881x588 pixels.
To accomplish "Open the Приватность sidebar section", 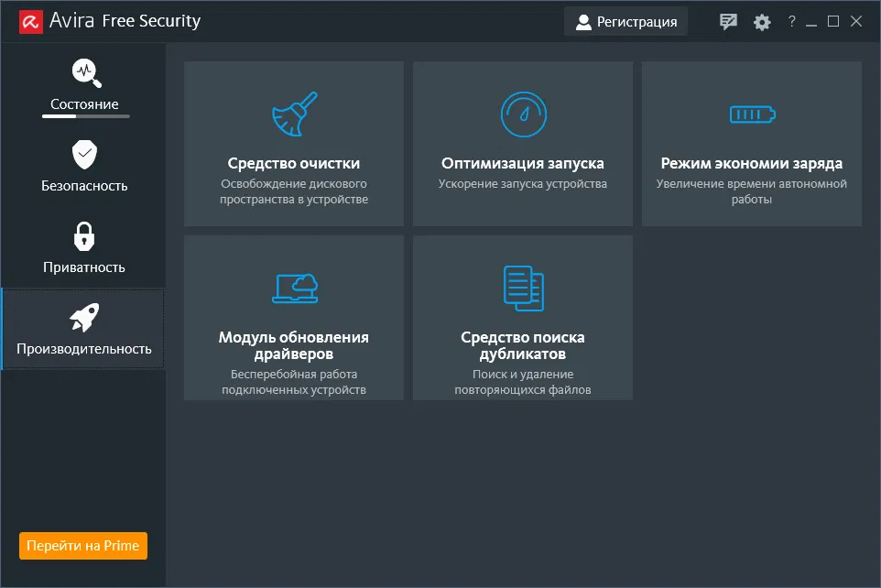I will click(x=84, y=248).
